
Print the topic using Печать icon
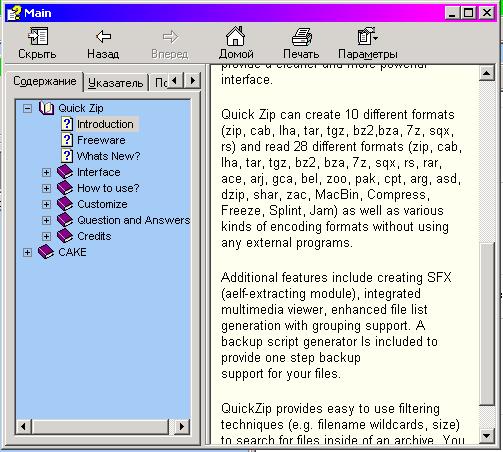[302, 37]
